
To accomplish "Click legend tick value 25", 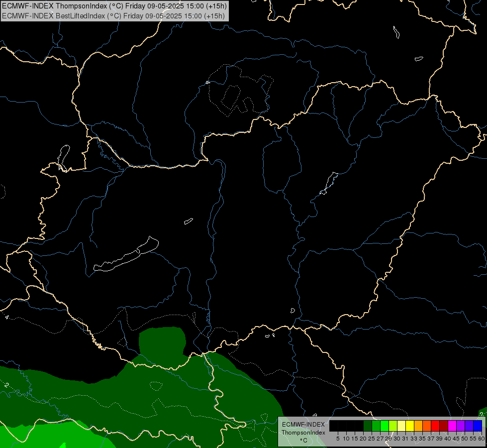I will point(372,439).
